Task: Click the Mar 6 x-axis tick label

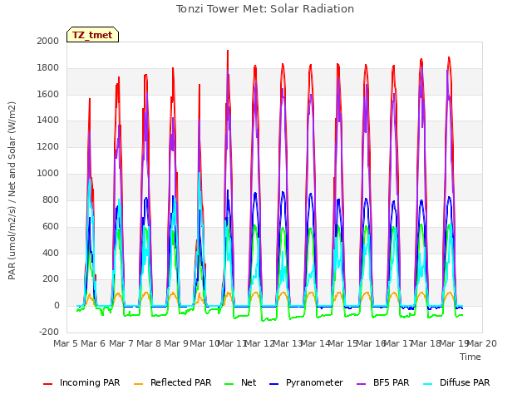Action: [93, 343]
